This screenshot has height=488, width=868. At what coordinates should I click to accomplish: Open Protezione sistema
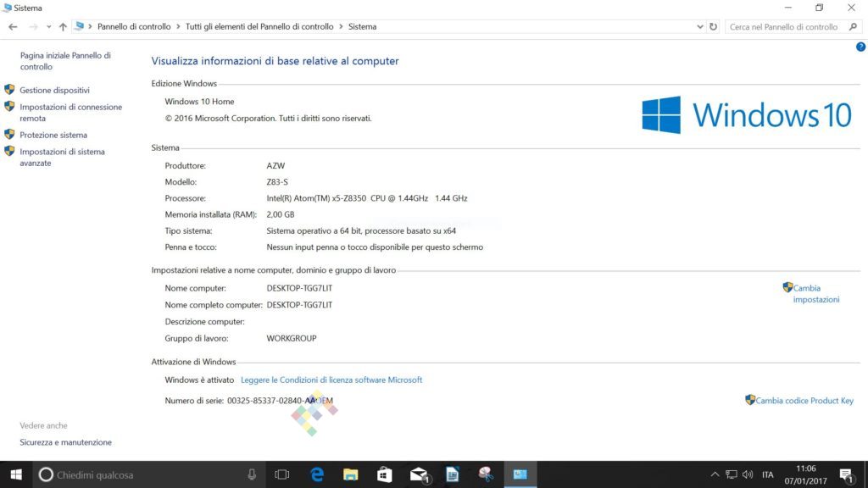click(53, 135)
